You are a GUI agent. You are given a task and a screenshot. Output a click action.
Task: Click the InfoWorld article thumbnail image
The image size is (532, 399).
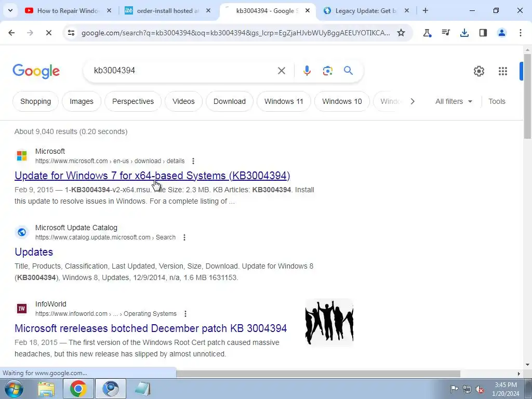click(329, 323)
